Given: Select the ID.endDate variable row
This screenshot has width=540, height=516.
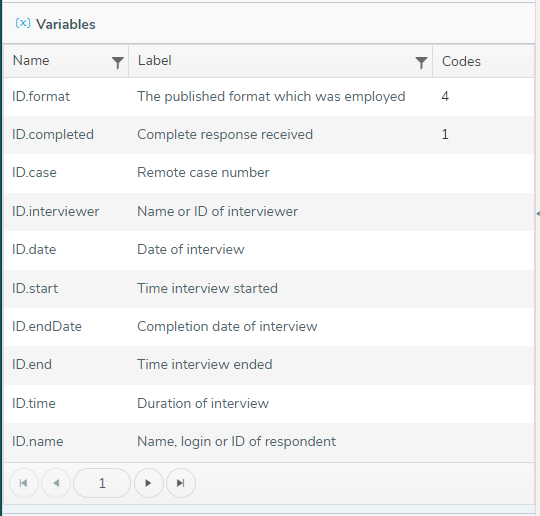Looking at the screenshot, I should point(269,327).
